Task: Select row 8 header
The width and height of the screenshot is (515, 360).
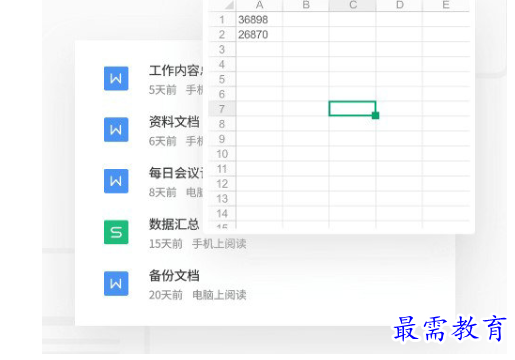Action: (x=222, y=124)
